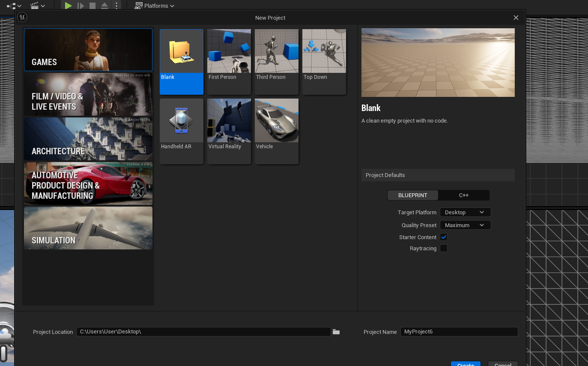Enable the Raytracing checkbox

(444, 248)
